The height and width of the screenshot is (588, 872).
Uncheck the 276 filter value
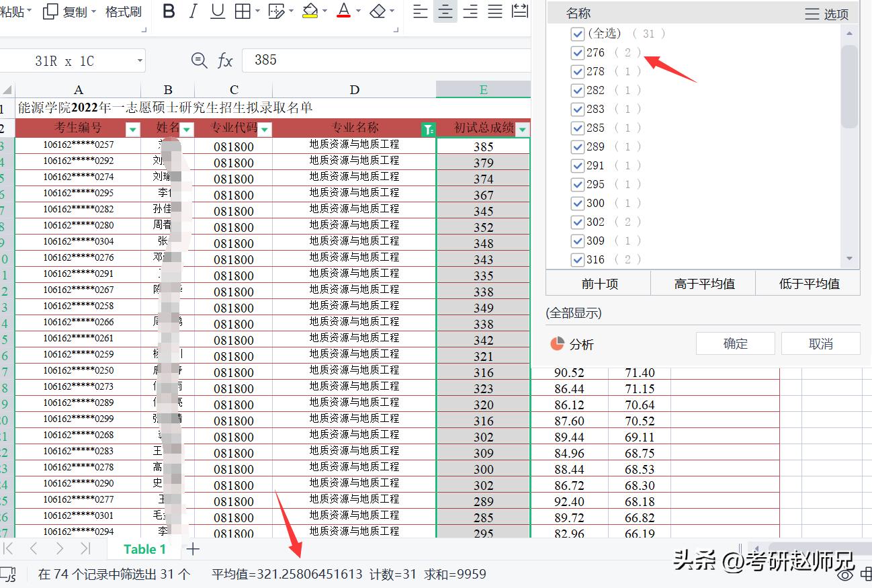pos(578,52)
